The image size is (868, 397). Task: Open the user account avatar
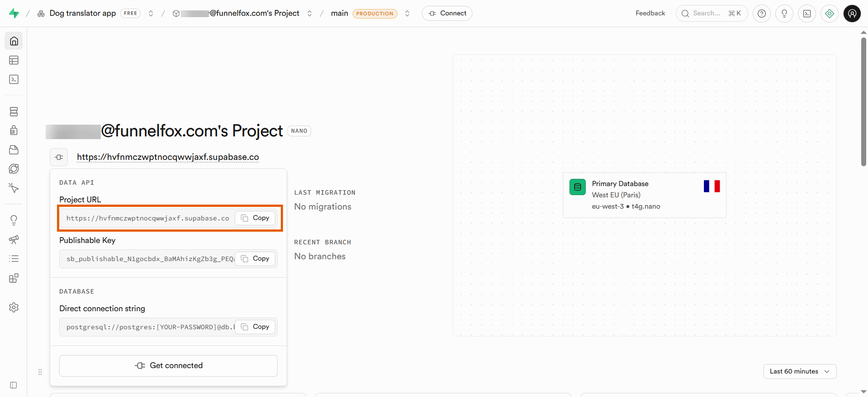(852, 14)
